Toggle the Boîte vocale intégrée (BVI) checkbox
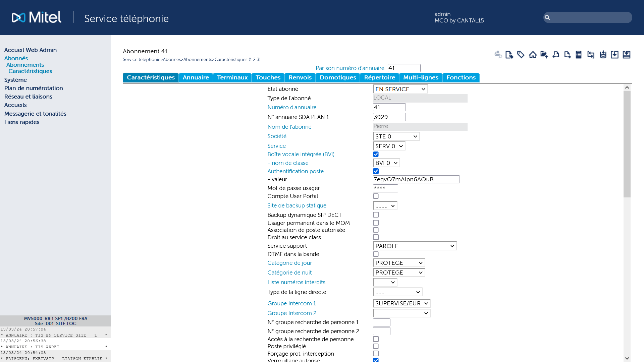The image size is (644, 362). point(376,154)
